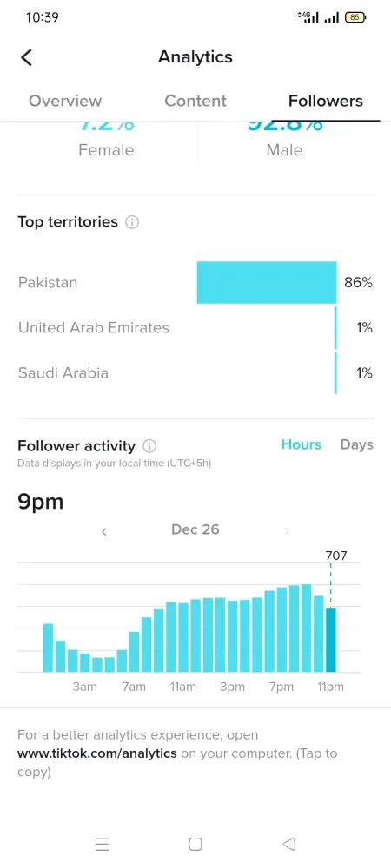391x868 pixels.
Task: Tap the United Arab Emirates row
Action: [x=195, y=328]
